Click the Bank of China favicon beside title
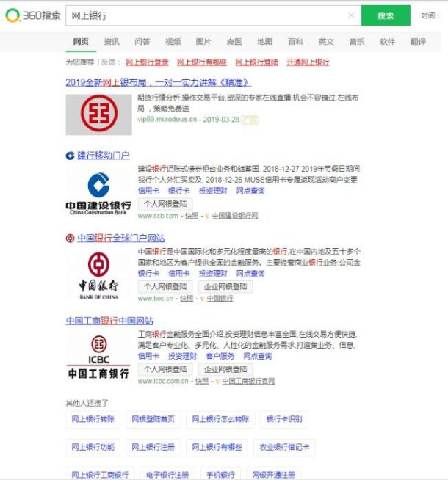 point(70,238)
